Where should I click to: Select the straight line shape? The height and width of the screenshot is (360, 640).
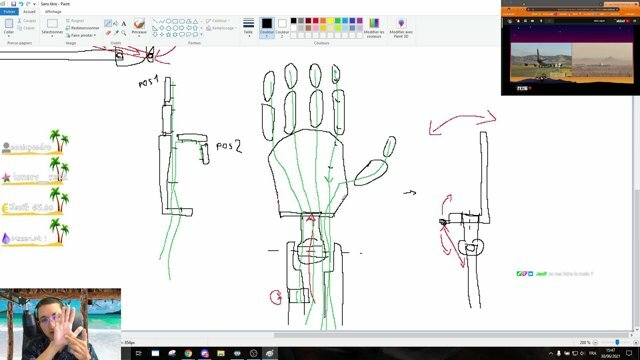point(155,21)
